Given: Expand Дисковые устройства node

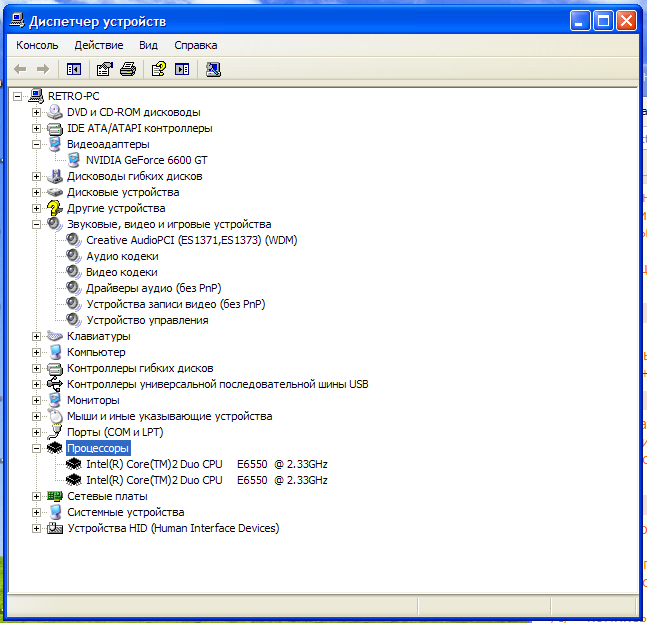Looking at the screenshot, I should 36,192.
